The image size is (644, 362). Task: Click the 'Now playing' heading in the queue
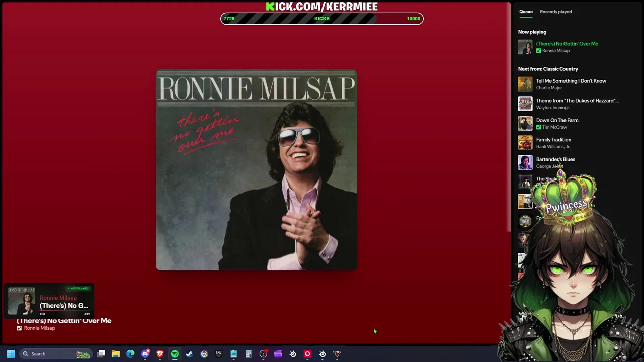click(532, 32)
